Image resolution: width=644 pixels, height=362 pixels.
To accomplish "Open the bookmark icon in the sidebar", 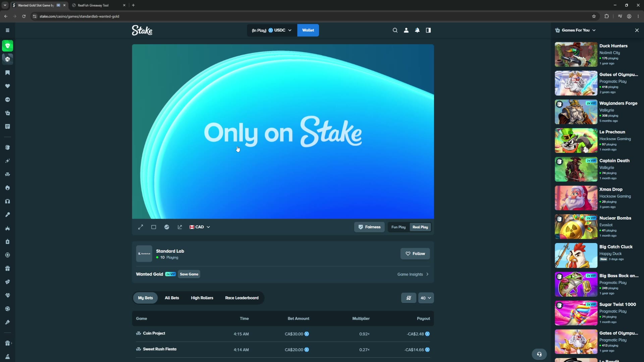I will [x=7, y=73].
